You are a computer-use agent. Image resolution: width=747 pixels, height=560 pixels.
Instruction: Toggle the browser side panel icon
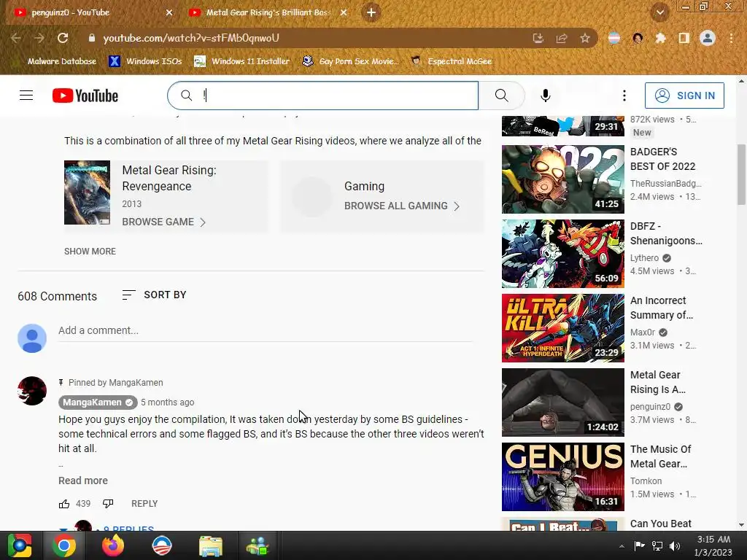pyautogui.click(x=684, y=38)
